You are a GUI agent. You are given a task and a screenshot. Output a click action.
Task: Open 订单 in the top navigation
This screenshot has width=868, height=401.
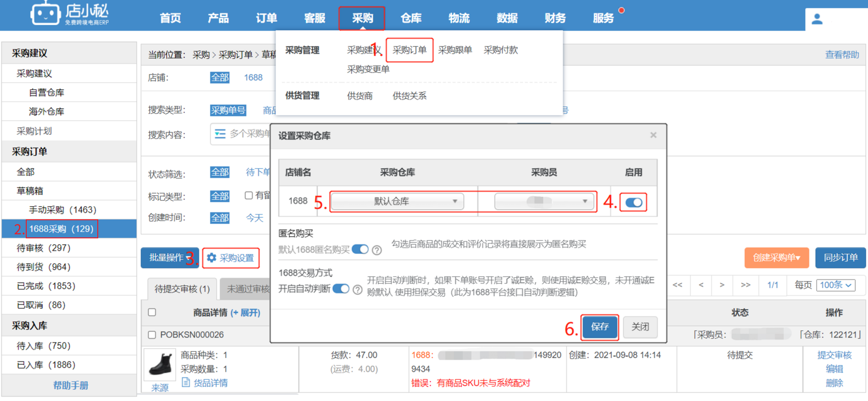(x=266, y=18)
